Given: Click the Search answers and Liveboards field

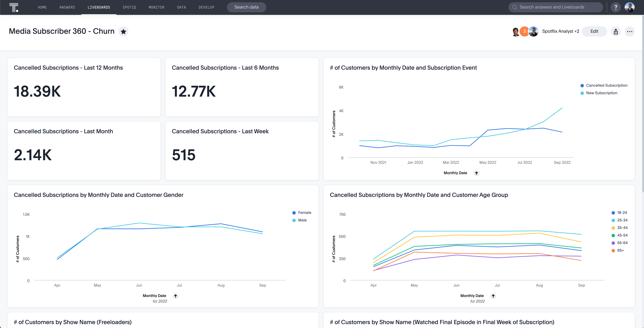Looking at the screenshot, I should point(555,7).
